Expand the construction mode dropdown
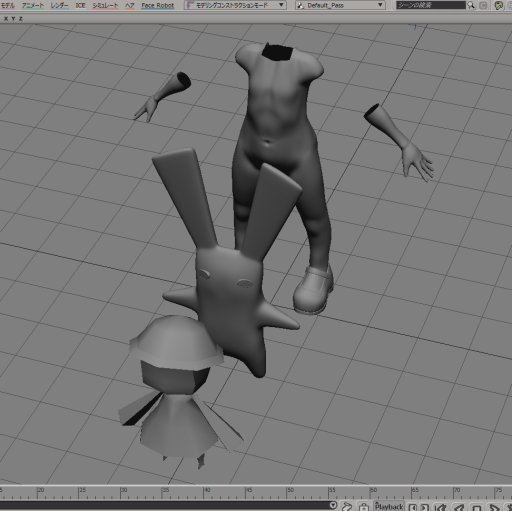The height and width of the screenshot is (511, 512). [235, 5]
